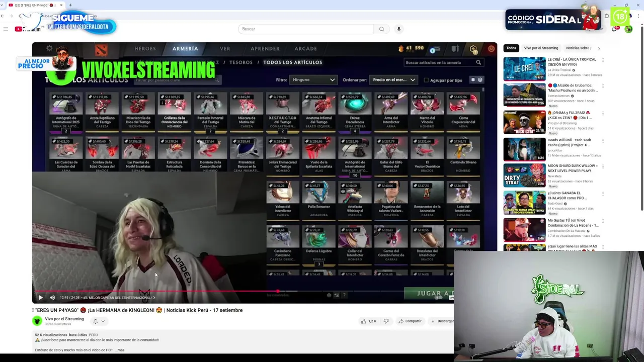Open KICK CTM video thumbnail
The image size is (644, 362).
pyautogui.click(x=524, y=123)
